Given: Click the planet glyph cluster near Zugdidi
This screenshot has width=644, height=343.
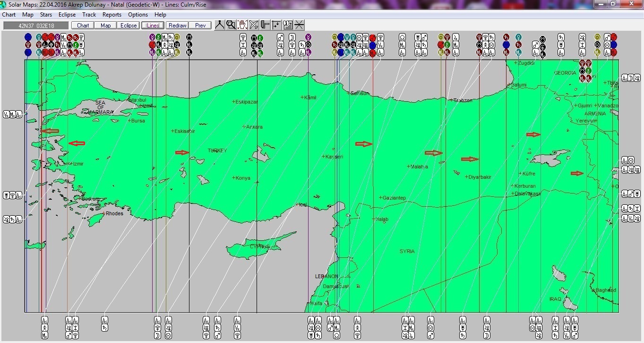Looking at the screenshot, I should coord(585,71).
